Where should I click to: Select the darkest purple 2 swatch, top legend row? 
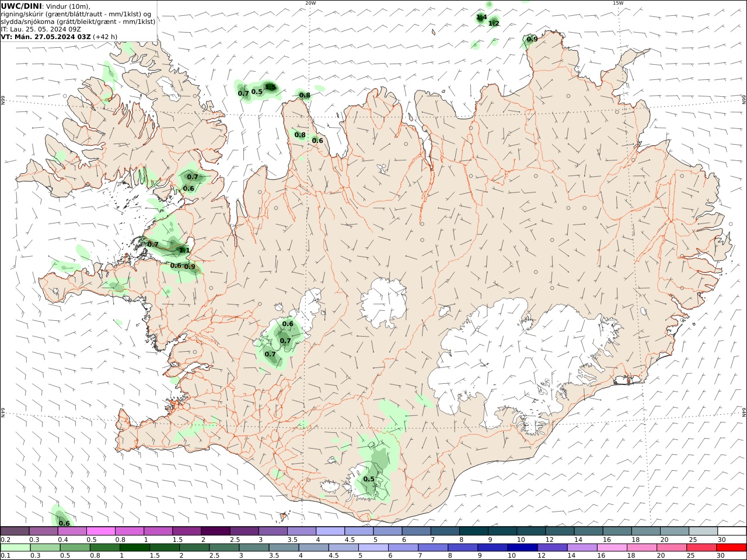pyautogui.click(x=215, y=531)
